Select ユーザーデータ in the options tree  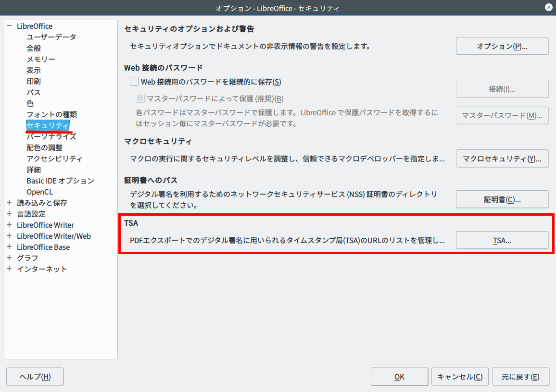(51, 37)
